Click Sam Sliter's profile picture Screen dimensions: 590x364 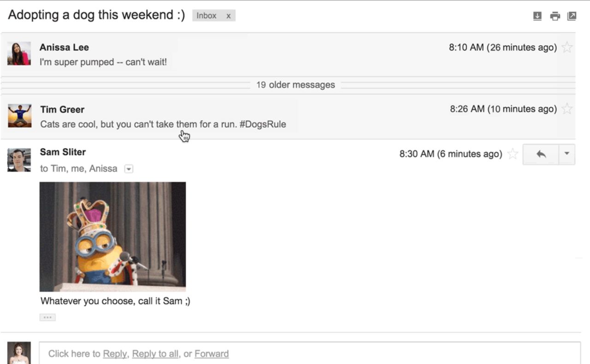click(x=19, y=160)
